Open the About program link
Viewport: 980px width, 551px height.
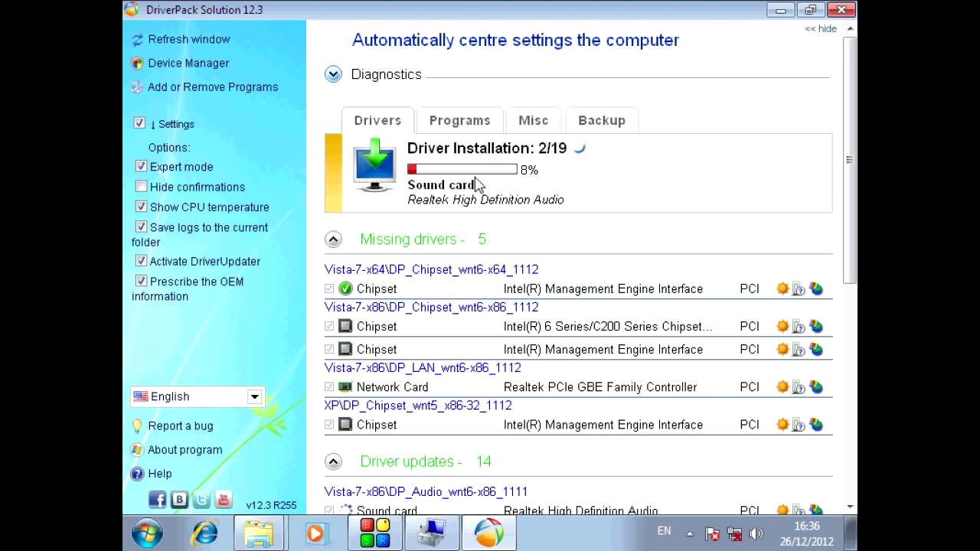click(185, 449)
